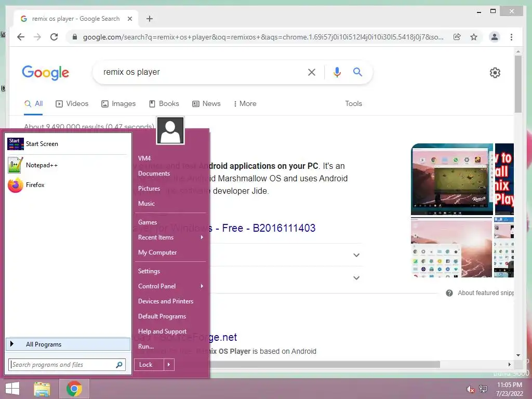Screen dimensions: 532x399
Task: Open top-left Remix OS desktop thumbnail
Action: click(451, 179)
